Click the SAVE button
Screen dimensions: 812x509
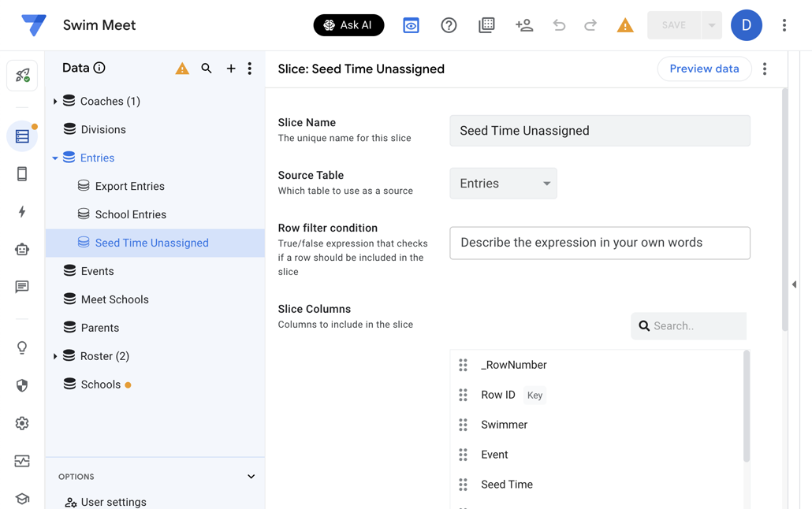pos(674,25)
